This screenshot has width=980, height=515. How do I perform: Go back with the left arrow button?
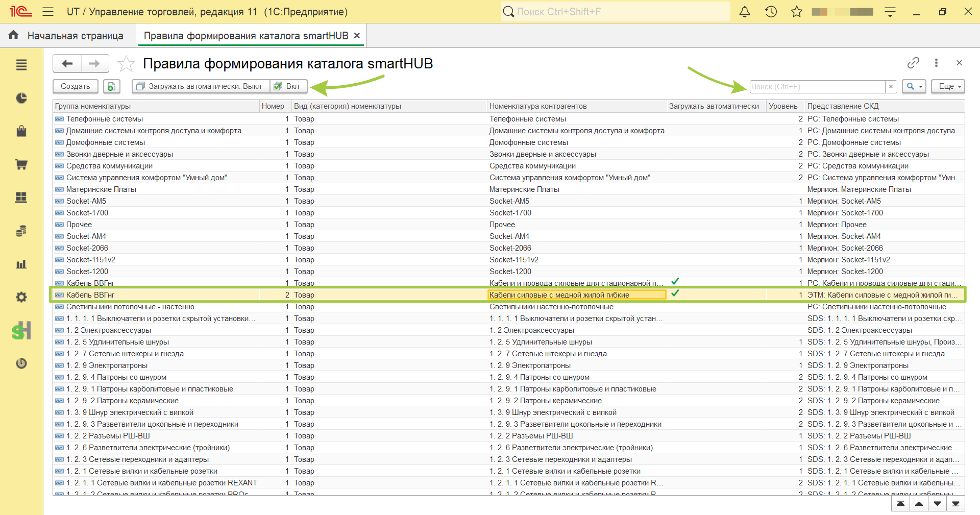click(67, 64)
